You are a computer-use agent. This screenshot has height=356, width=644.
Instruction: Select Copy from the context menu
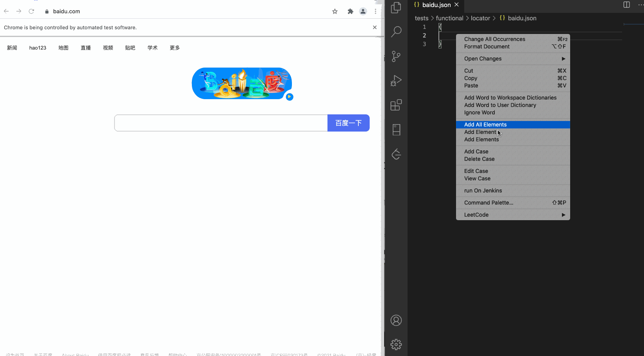(513, 78)
